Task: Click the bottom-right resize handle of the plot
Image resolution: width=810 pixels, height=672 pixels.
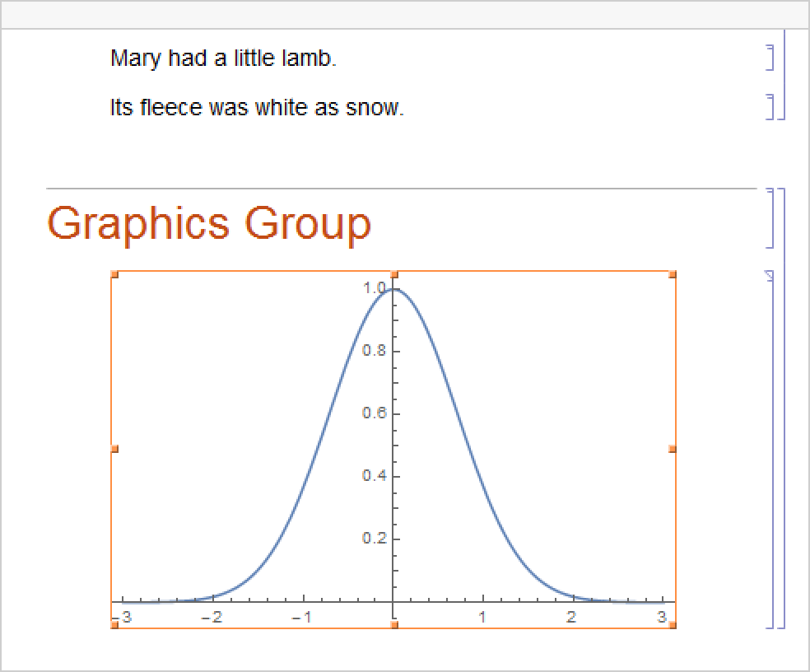Action: tap(673, 625)
